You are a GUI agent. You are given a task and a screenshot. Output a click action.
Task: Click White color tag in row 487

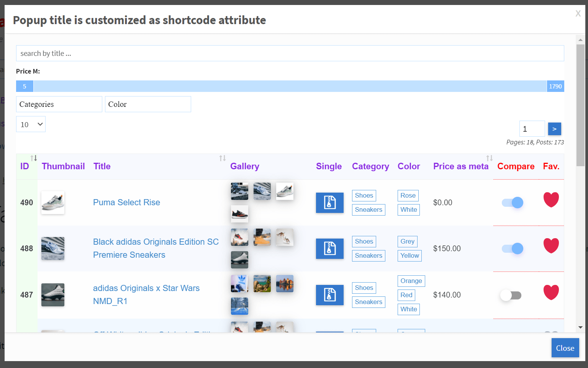point(409,309)
